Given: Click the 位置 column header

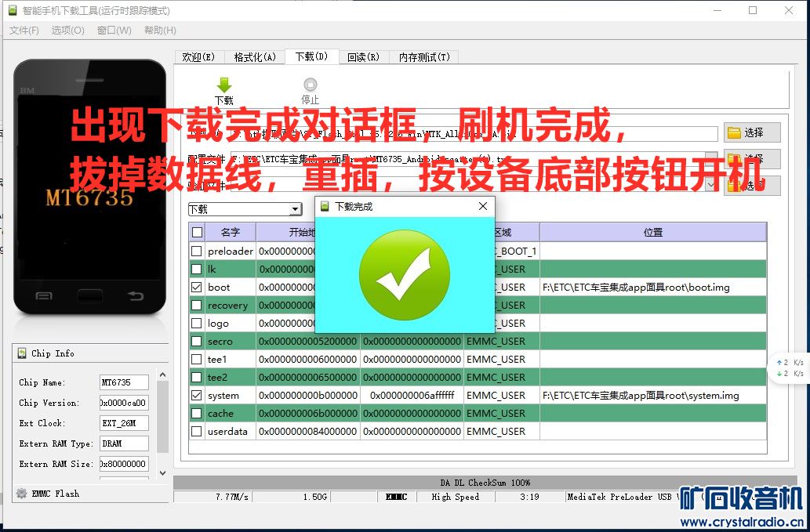Looking at the screenshot, I should [653, 232].
